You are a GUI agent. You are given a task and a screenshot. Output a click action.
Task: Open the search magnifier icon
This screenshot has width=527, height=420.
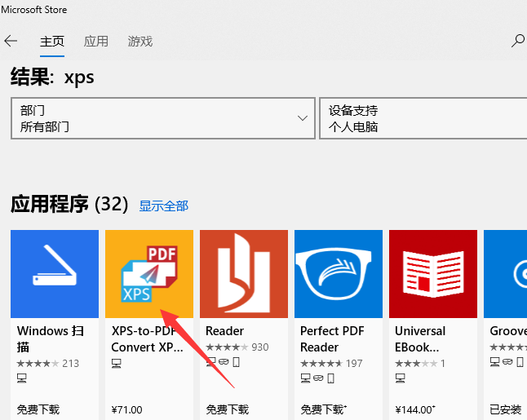pyautogui.click(x=517, y=41)
